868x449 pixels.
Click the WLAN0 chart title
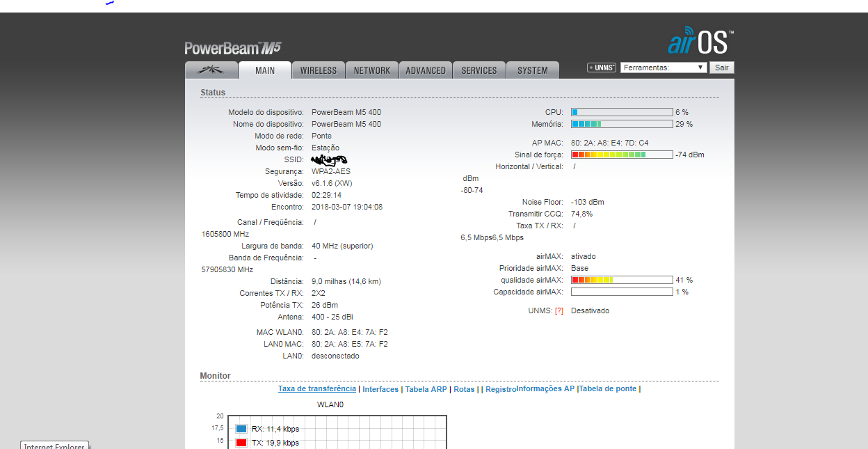330,404
